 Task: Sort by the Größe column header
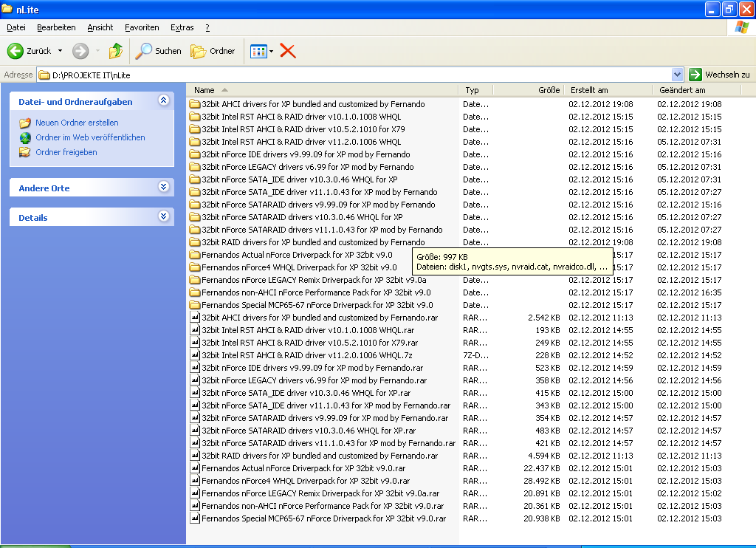click(x=528, y=90)
